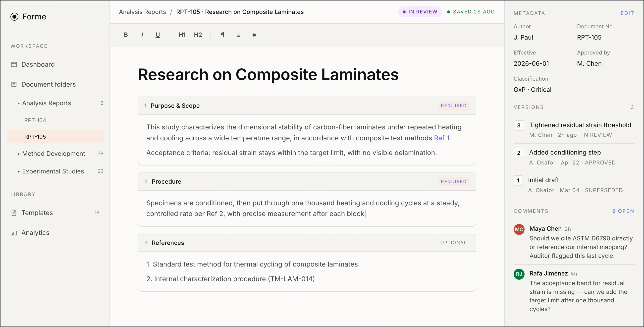Select RPT-105 in sidebar tree
The height and width of the screenshot is (327, 644).
coord(55,137)
